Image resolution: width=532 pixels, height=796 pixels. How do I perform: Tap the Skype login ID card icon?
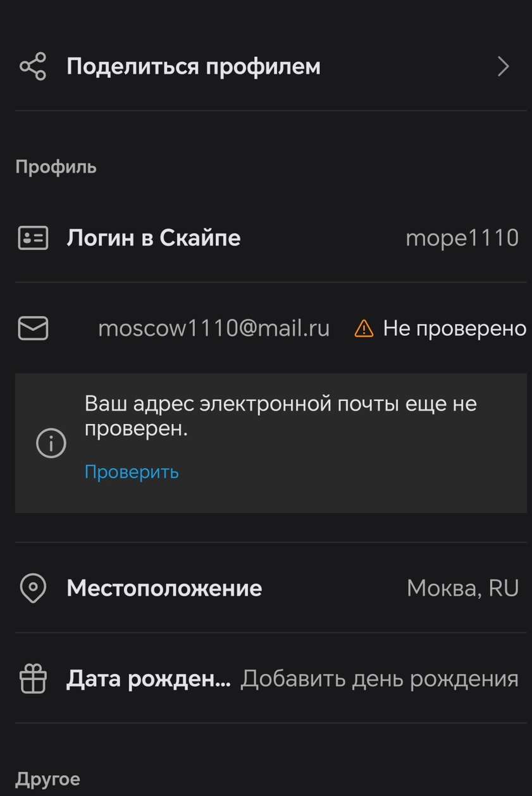33,238
